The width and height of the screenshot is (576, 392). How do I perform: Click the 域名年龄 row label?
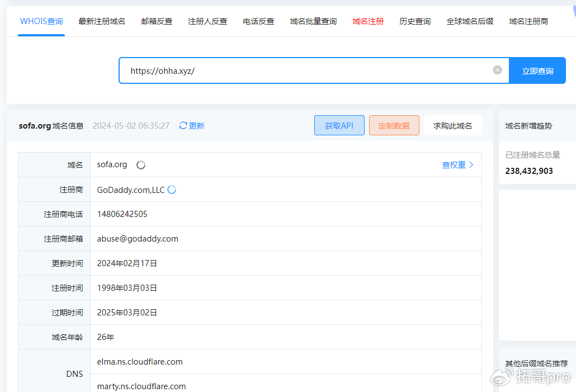pos(67,337)
